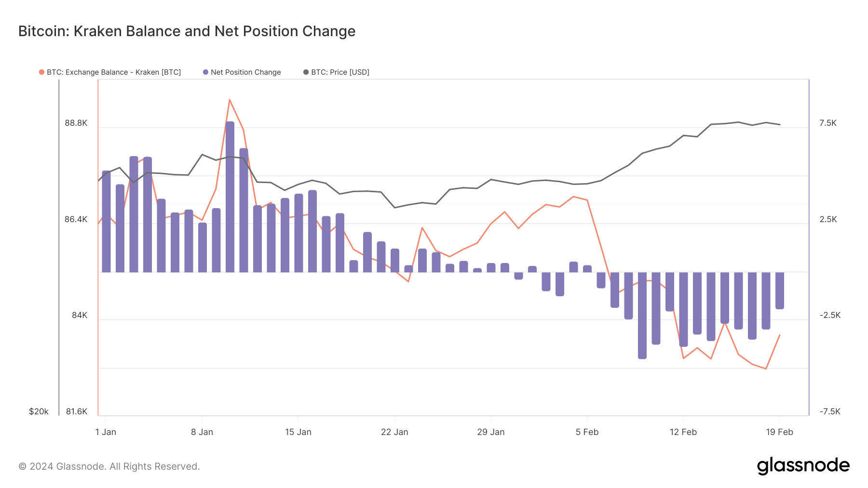Toggle the BTC: Price [USD] legend label
This screenshot has height=488, width=868.
pyautogui.click(x=340, y=72)
